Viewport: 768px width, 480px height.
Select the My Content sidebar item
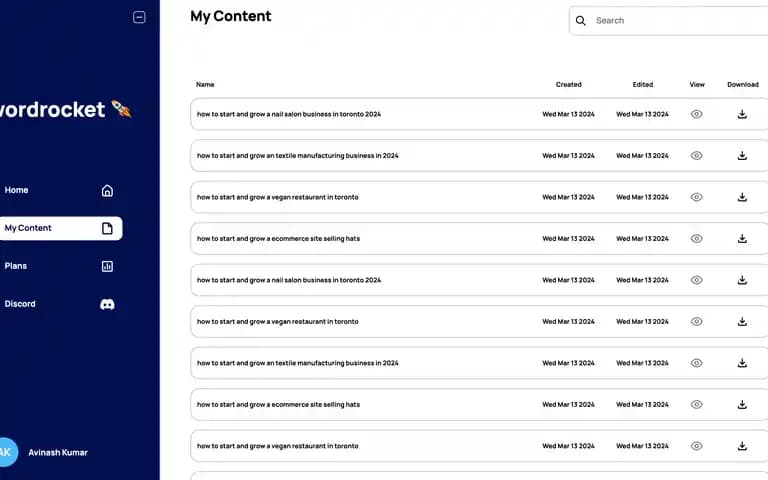(x=59, y=228)
